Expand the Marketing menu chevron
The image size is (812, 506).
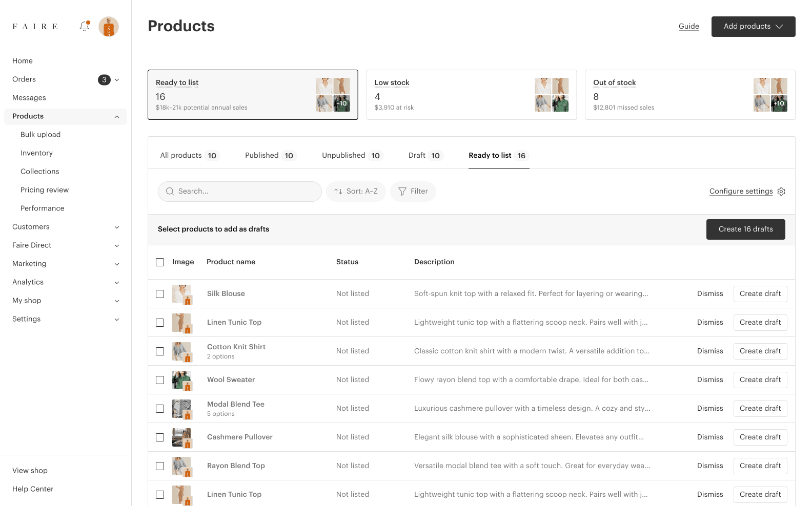click(117, 264)
